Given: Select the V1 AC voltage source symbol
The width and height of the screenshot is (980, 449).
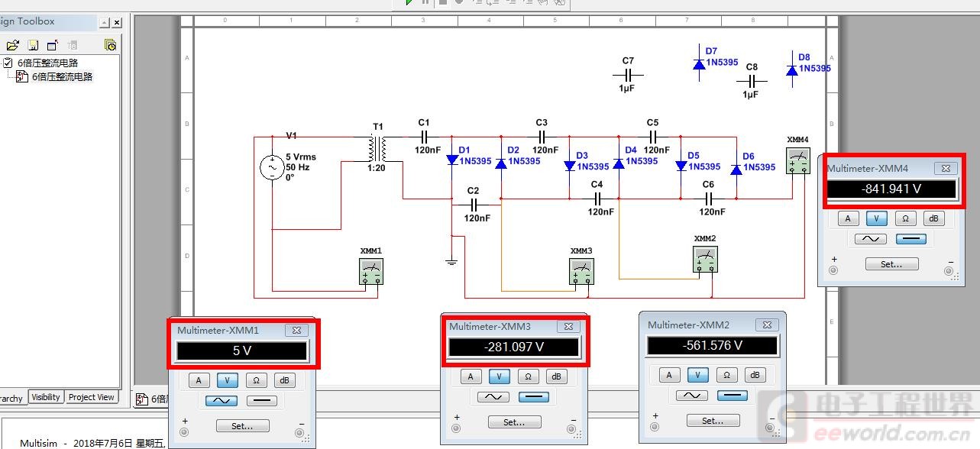Looking at the screenshot, I should [x=273, y=167].
